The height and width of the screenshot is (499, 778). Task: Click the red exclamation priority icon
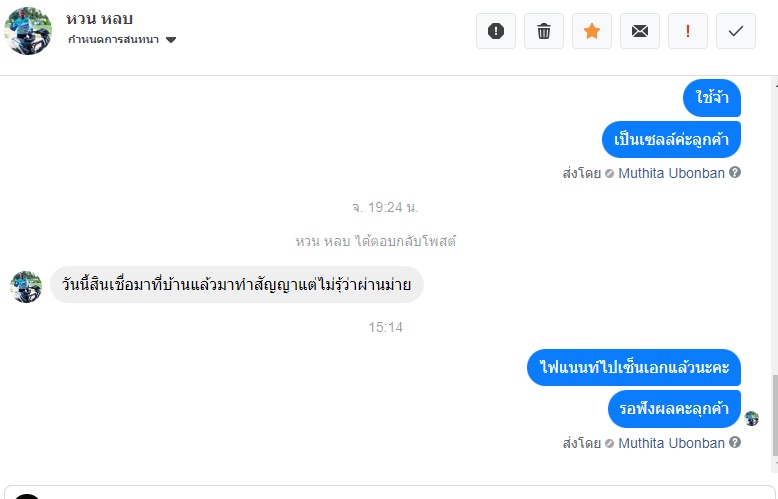(688, 31)
